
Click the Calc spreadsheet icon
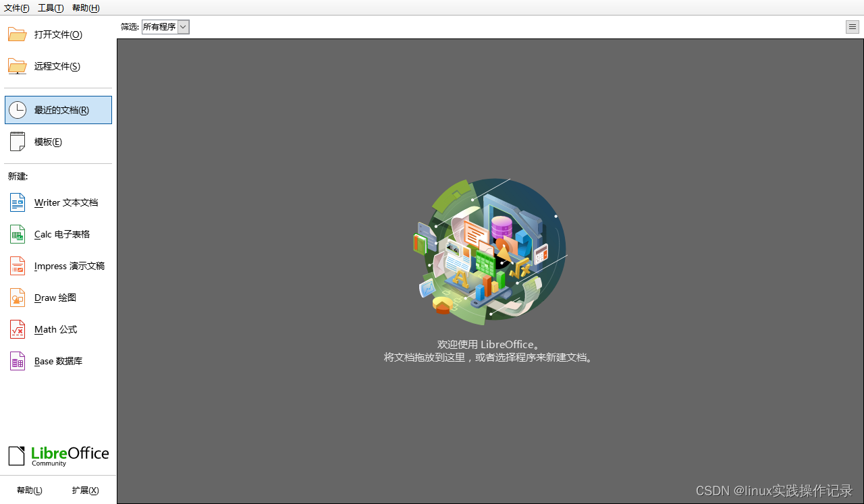tap(18, 234)
